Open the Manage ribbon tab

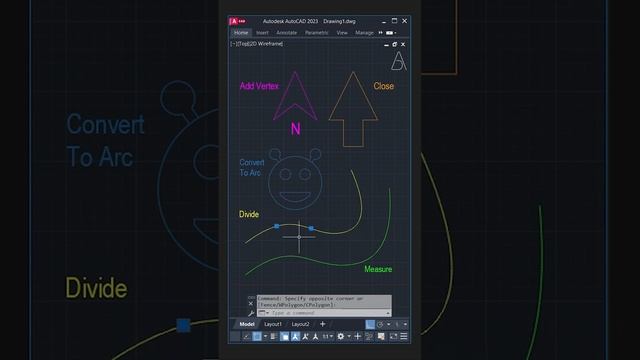364,33
